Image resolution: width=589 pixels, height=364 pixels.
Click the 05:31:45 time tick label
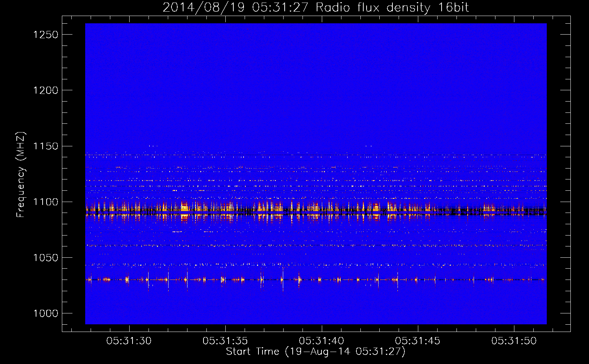pos(418,341)
